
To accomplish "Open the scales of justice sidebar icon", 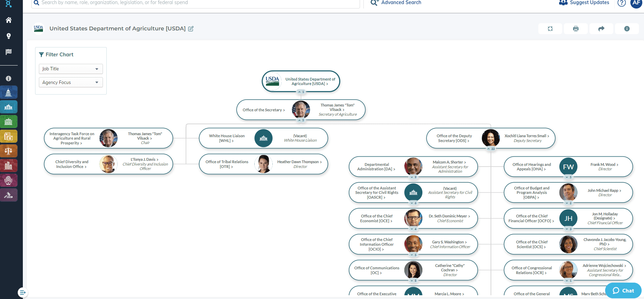I will 9,151.
